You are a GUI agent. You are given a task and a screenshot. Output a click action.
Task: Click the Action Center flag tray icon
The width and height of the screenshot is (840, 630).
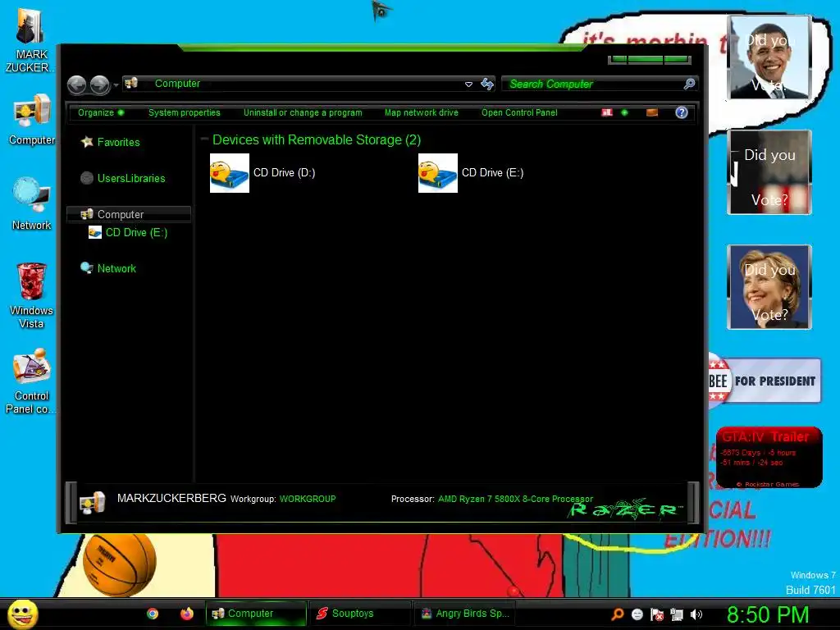pos(657,614)
